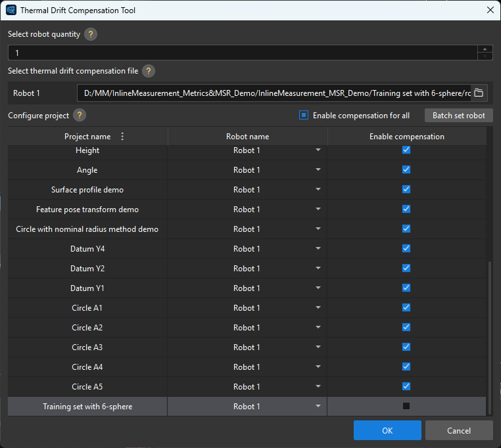Confirm settings with OK button
501x448 pixels.
[x=387, y=431]
